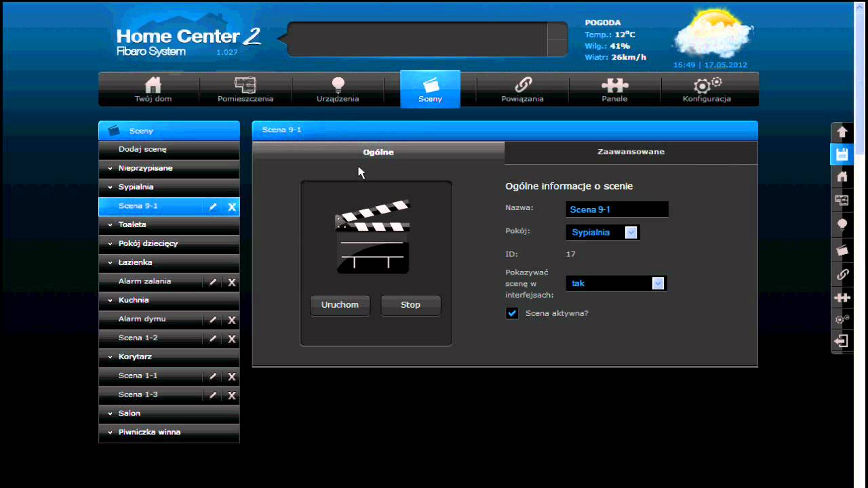Open Konfiguracja in the top navigation
The height and width of the screenshot is (488, 868).
tap(707, 89)
